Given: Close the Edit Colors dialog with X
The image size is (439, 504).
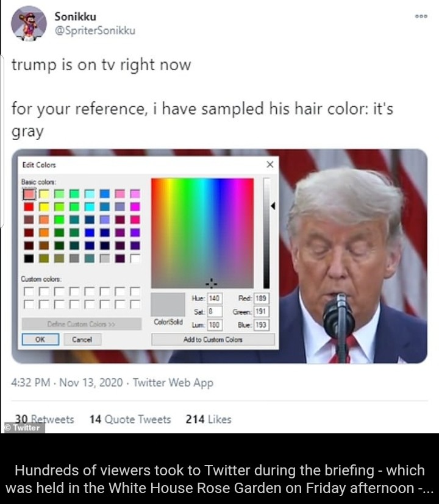Looking at the screenshot, I should click(x=270, y=165).
